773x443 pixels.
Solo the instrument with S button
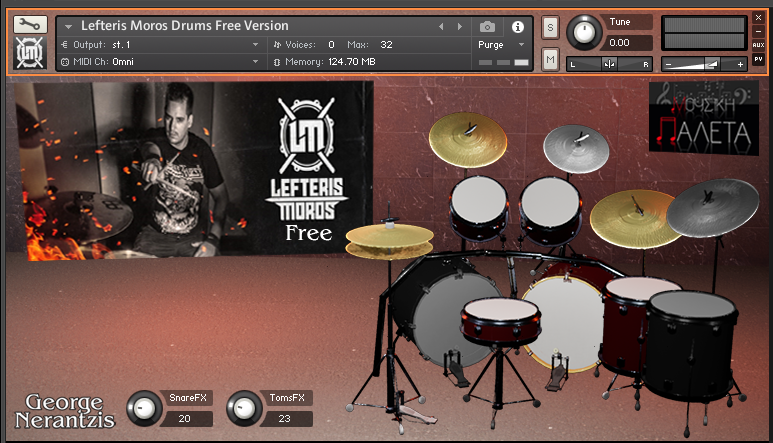click(550, 28)
